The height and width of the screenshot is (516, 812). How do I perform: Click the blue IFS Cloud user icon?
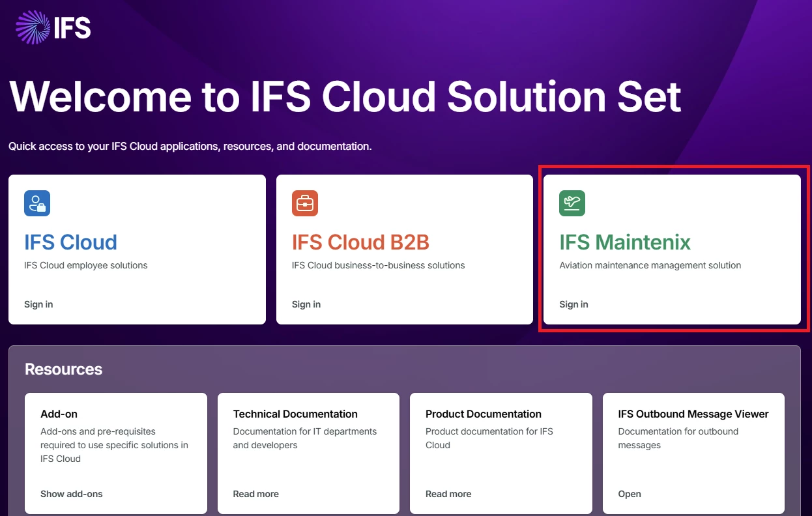[x=37, y=203]
